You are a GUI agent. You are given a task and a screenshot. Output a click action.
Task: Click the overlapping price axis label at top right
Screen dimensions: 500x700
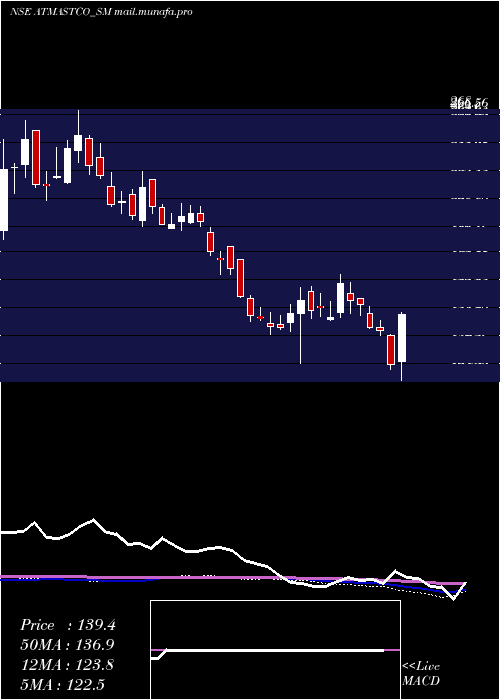tap(469, 104)
